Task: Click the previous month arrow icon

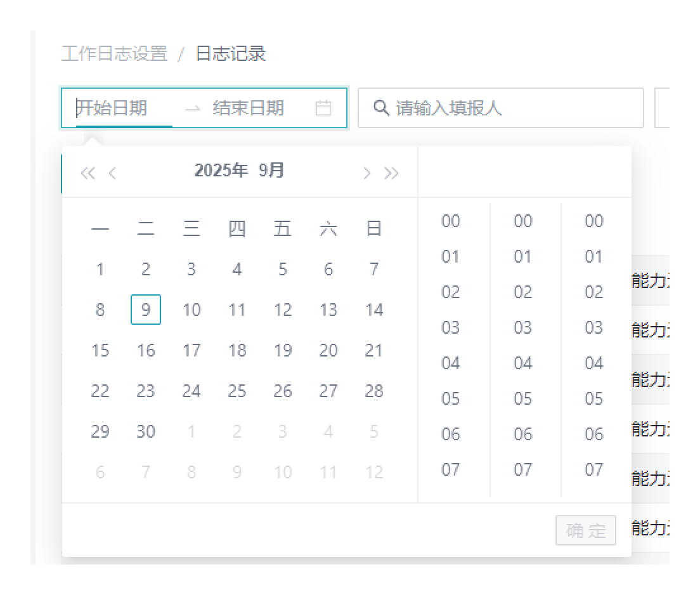Action: [112, 173]
